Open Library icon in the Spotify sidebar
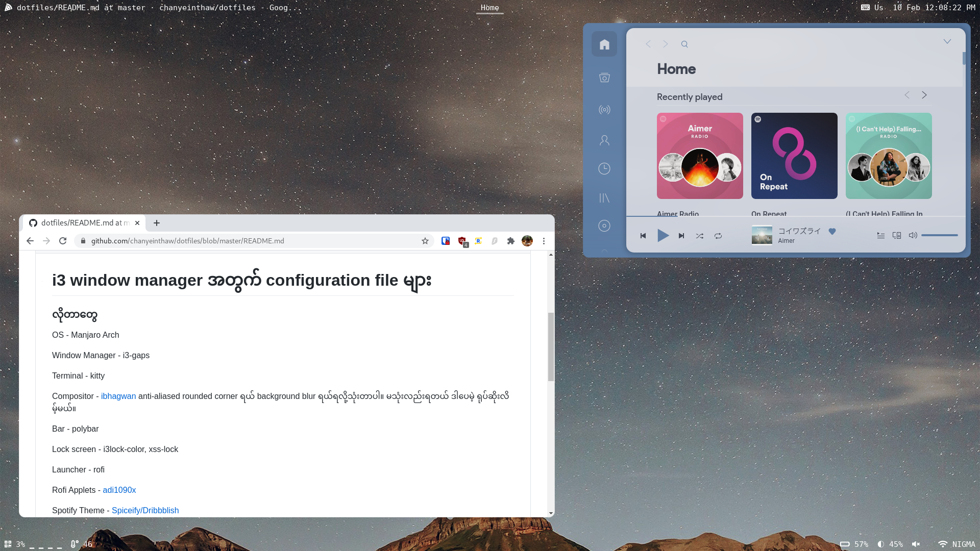Screen dimensions: 980x551 pos(604,198)
